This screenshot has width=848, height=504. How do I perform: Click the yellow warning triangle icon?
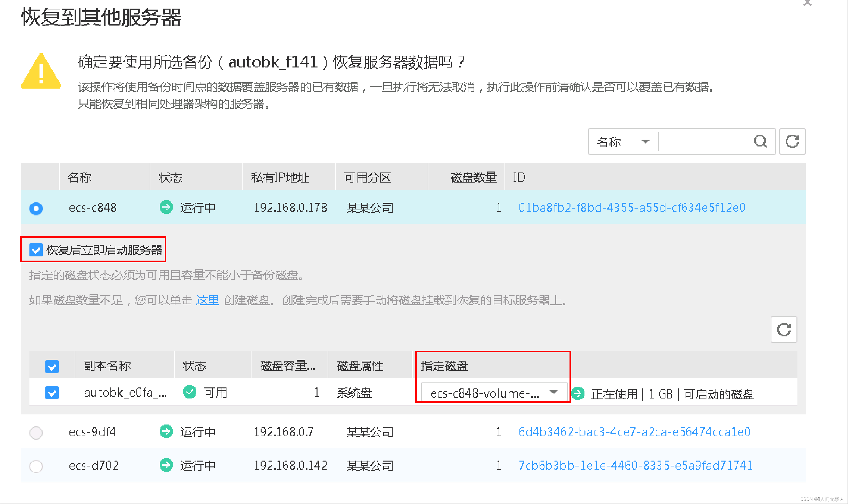[x=41, y=71]
